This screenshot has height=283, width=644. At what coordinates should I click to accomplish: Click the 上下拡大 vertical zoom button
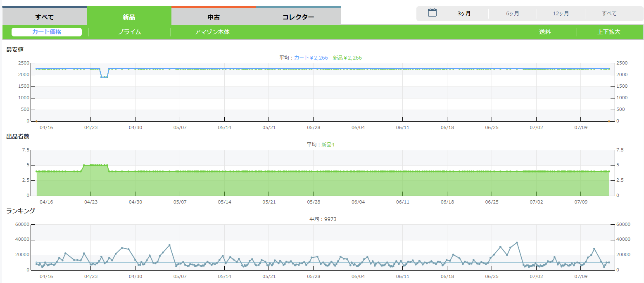pyautogui.click(x=608, y=32)
